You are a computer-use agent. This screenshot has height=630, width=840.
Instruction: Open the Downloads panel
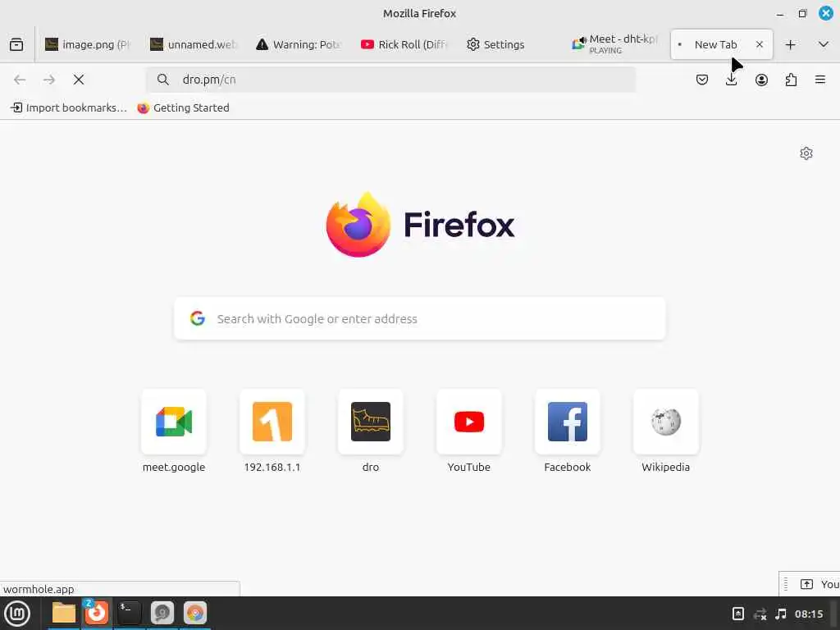[x=731, y=80]
